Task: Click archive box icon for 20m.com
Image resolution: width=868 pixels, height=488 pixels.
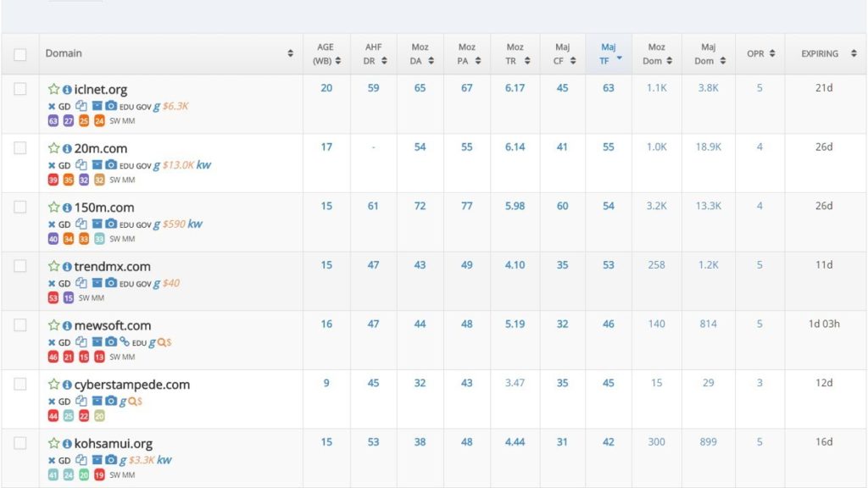Action: tap(97, 165)
